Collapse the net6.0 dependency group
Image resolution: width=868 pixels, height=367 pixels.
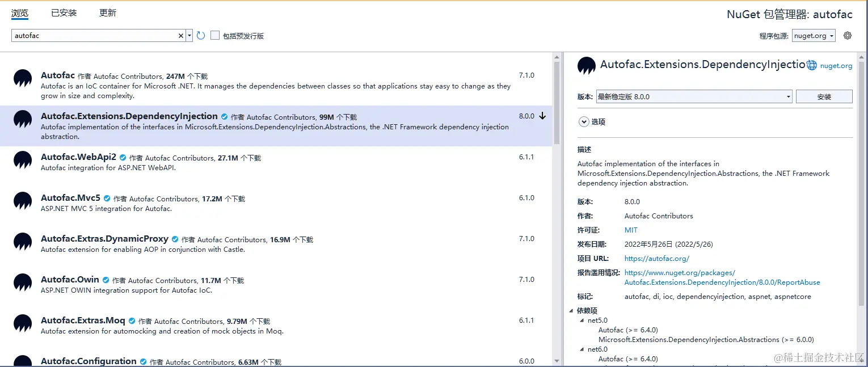(x=582, y=349)
